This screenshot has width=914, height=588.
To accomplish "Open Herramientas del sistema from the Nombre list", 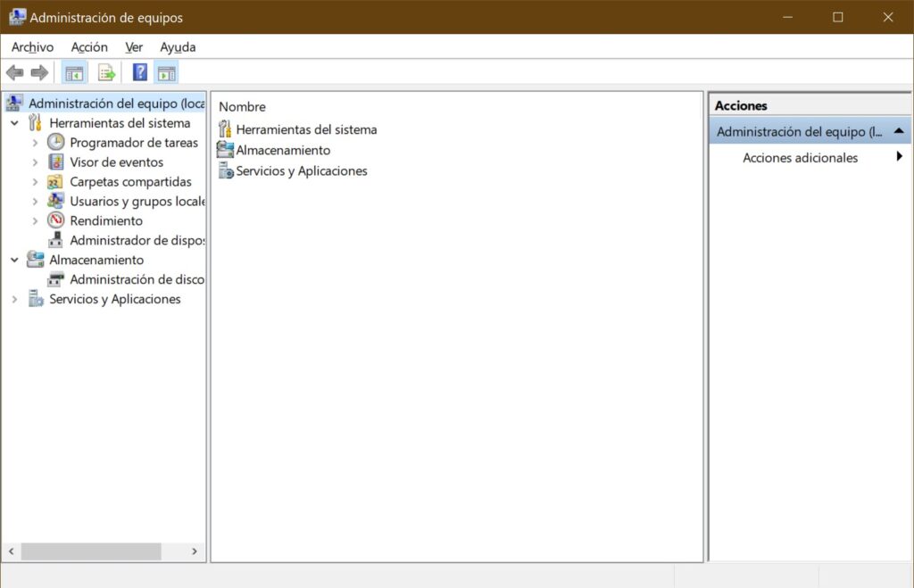I will pos(306,128).
